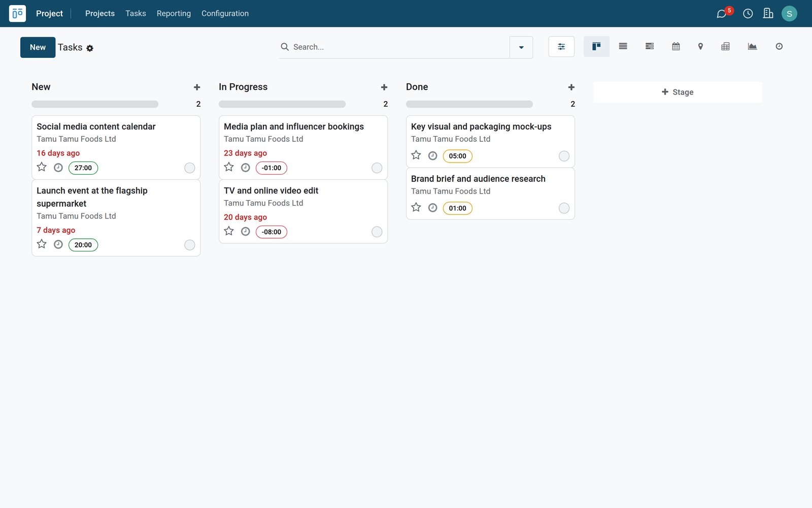This screenshot has height=508, width=812.
Task: Star the Social media content calendar task
Action: [x=42, y=167]
